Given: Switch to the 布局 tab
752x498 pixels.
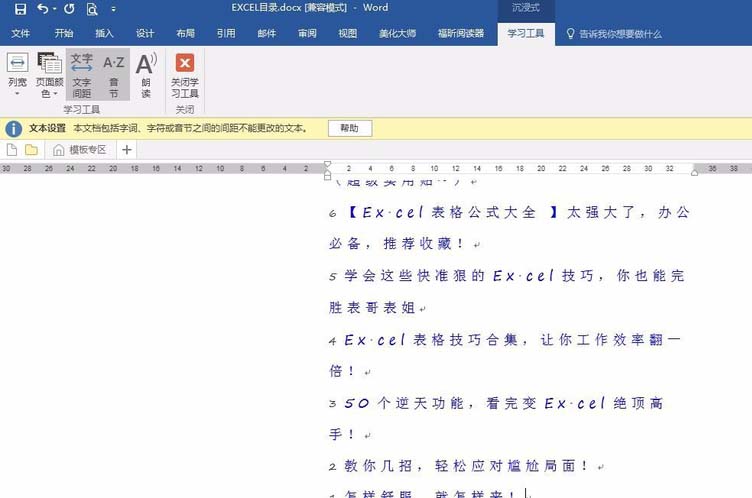Looking at the screenshot, I should click(x=186, y=34).
